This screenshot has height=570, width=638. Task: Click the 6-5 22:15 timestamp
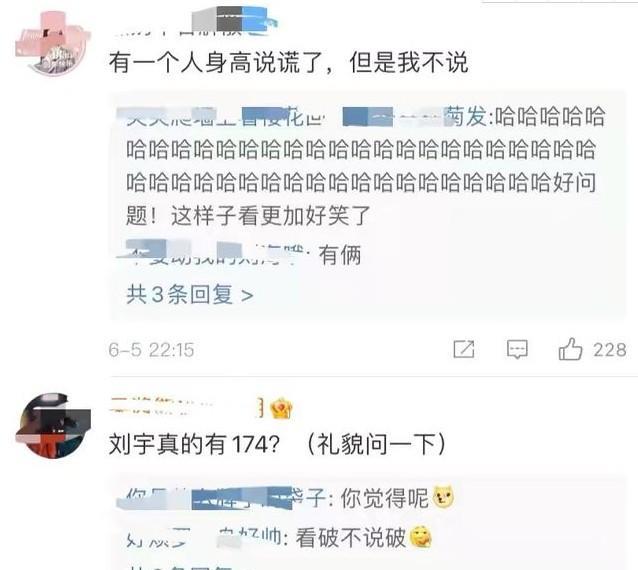tap(151, 350)
